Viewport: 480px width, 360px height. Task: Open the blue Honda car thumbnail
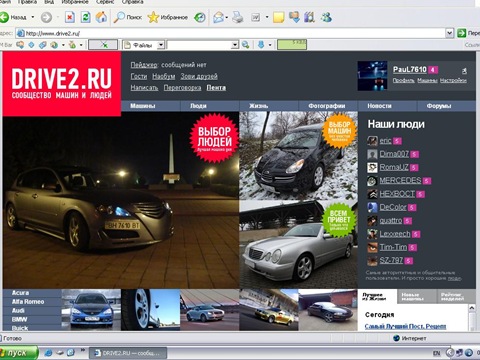91,310
